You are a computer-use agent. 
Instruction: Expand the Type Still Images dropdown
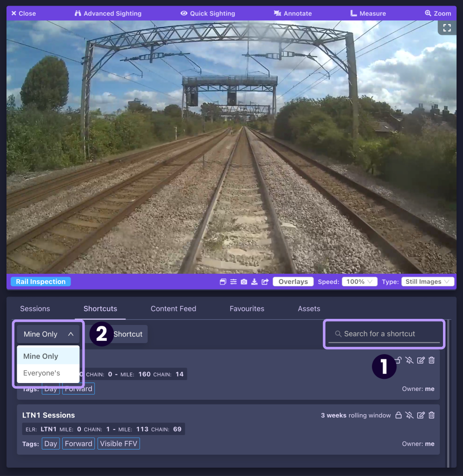(x=428, y=282)
